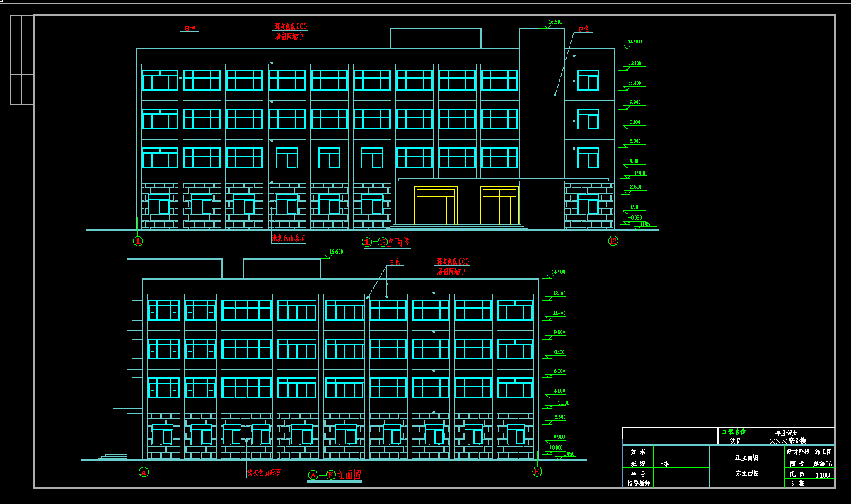Select the 工程名称 title block label
The image size is (851, 504).
734,432
